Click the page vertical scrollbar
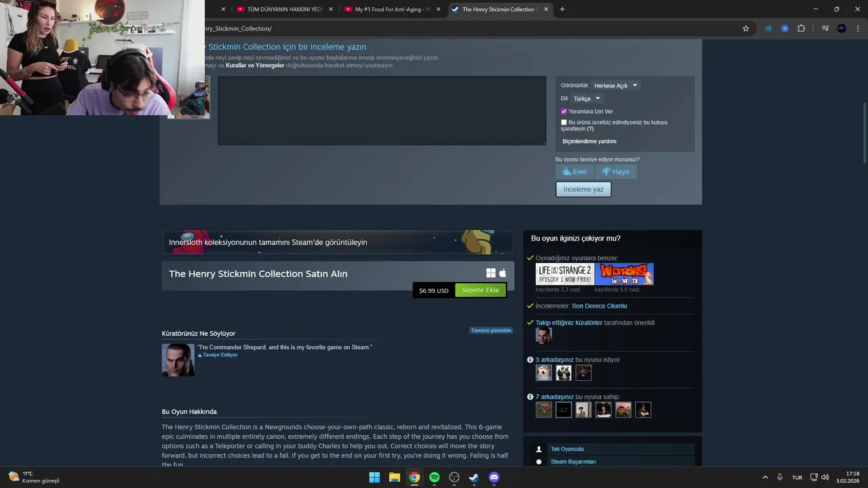868x488 pixels. point(865,132)
